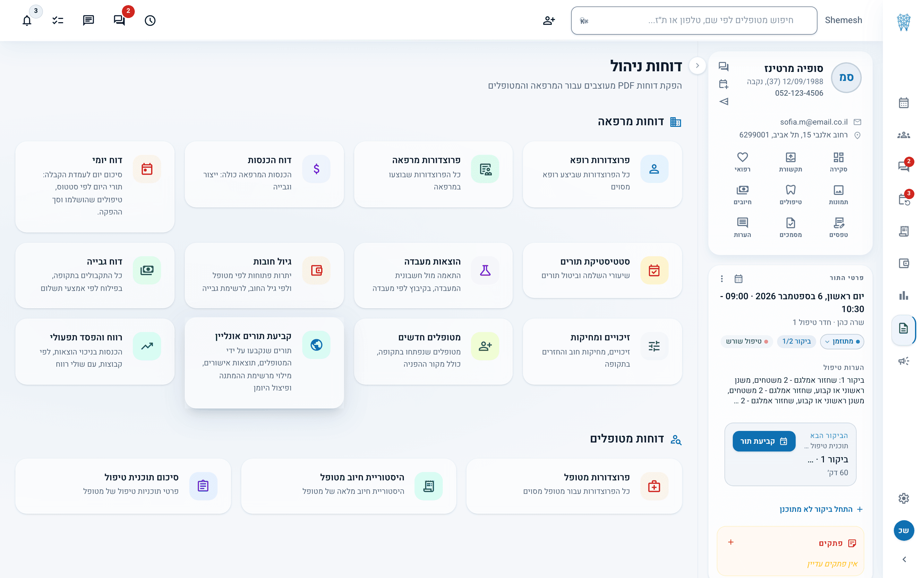Open the single chat message icon in top bar

[89, 20]
